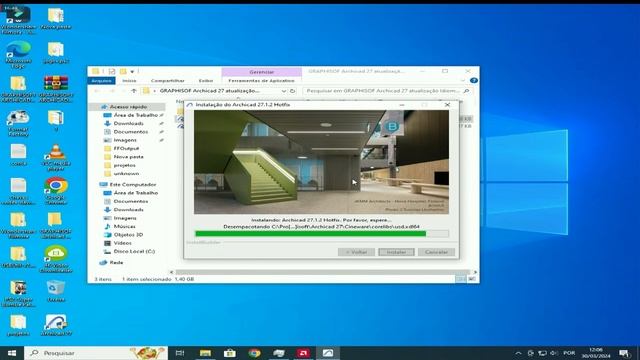Image resolution: width=640 pixels, height=360 pixels.
Task: Open Microsoft Edge desktop shortcut
Action: [x=18, y=53]
